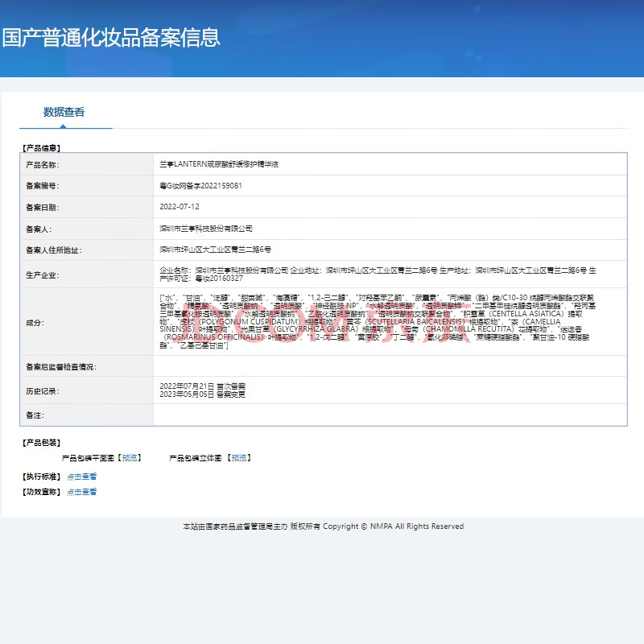Image resolution: width=644 pixels, height=644 pixels.
Task: Open 预览 link for 产品包装平面图
Action: [130, 458]
